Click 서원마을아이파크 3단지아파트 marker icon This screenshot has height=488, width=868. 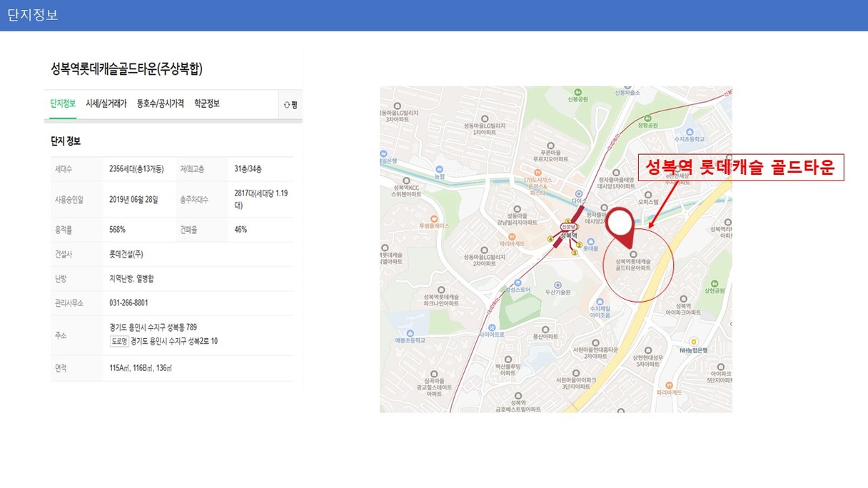[575, 372]
